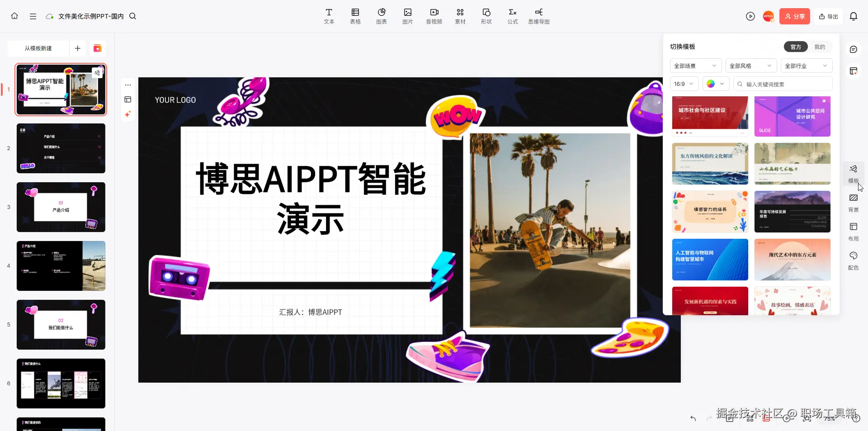Expand the 全部行业 industry dropdown

click(x=807, y=66)
